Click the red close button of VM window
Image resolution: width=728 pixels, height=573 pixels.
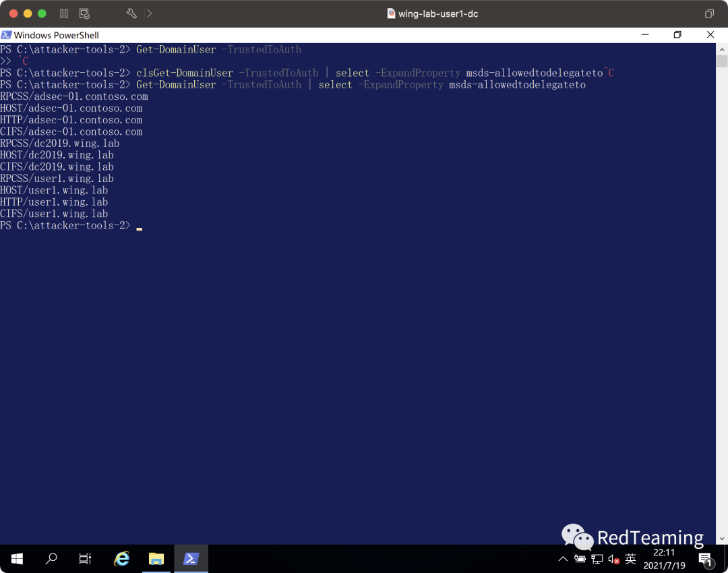13,13
